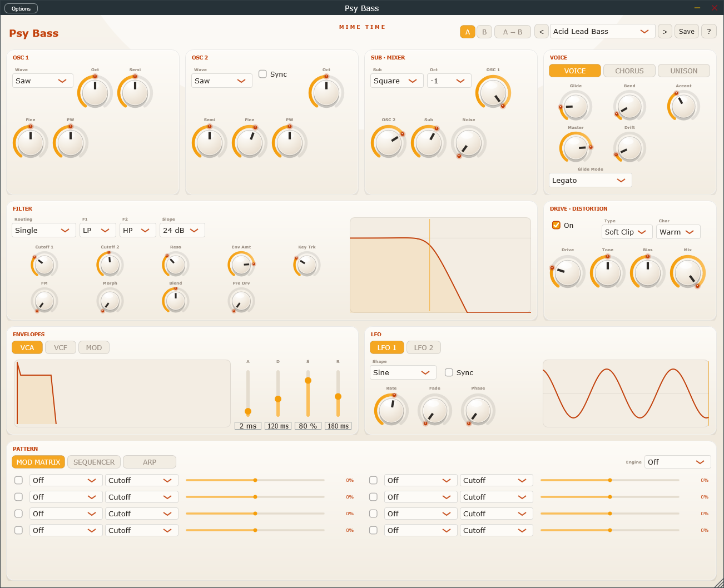Open the filter Routing dropdown
The image size is (724, 588).
click(44, 230)
